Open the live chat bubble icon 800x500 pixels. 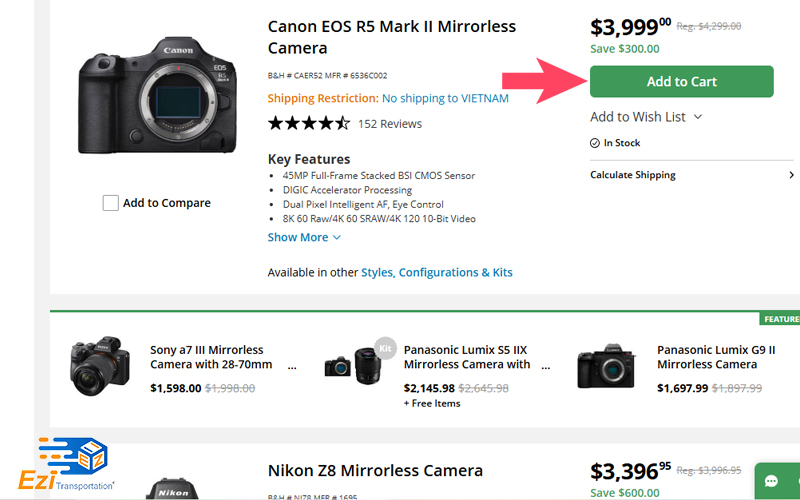771,481
